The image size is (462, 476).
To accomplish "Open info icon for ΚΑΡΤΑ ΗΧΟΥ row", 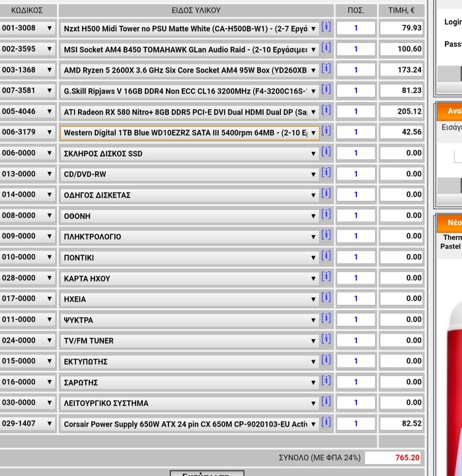I will coord(326,277).
